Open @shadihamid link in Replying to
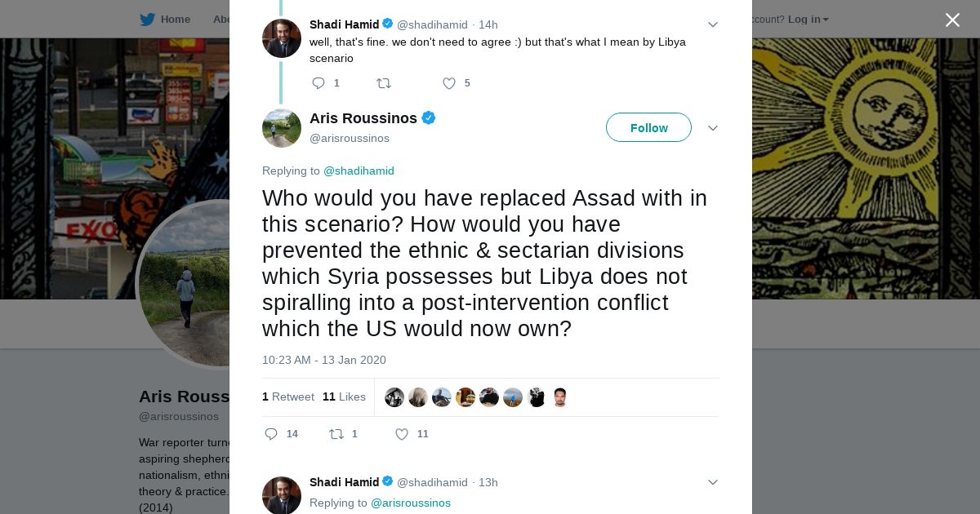980x514 pixels. tap(359, 171)
